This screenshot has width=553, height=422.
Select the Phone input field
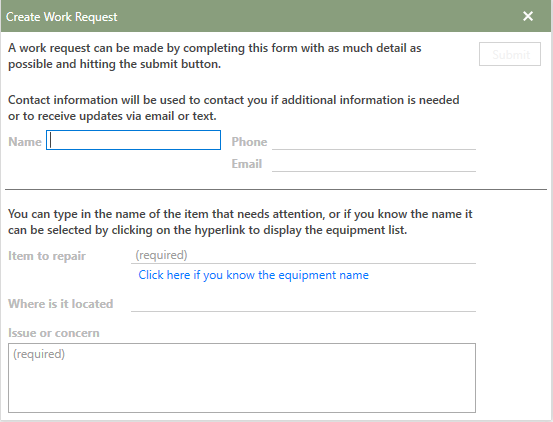[374, 141]
